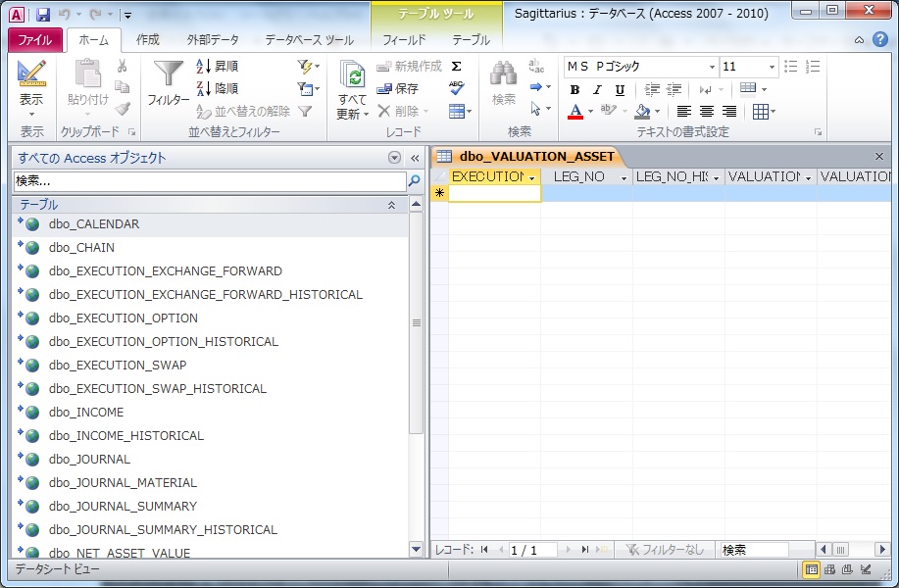Click the record number field
Viewport: 899px width, 588px height.
(532, 550)
